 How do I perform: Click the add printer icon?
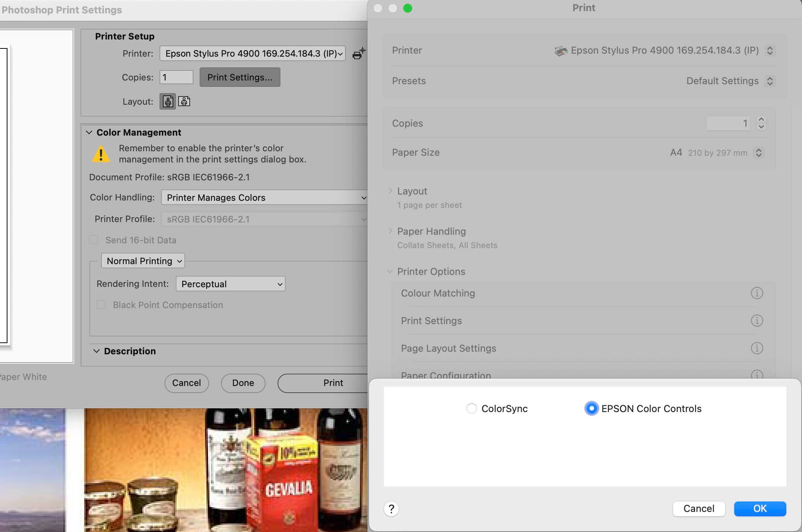[359, 54]
